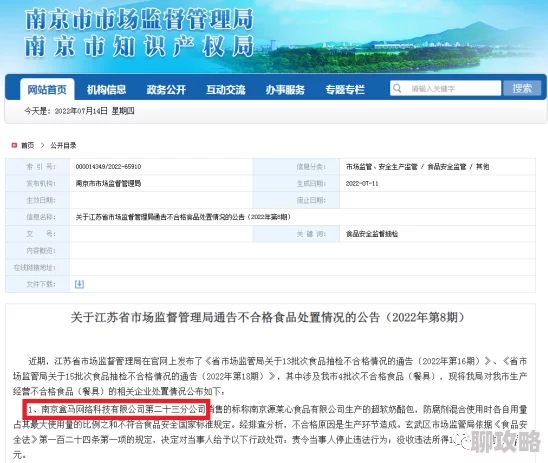Click the 南京市市场监督管理局 site banner title
The image size is (548, 463).
pos(139,19)
